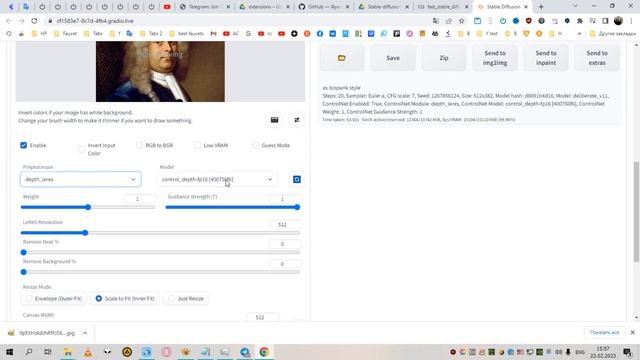This screenshot has width=640, height=360.
Task: Turn on Guess Mode
Action: coord(256,145)
